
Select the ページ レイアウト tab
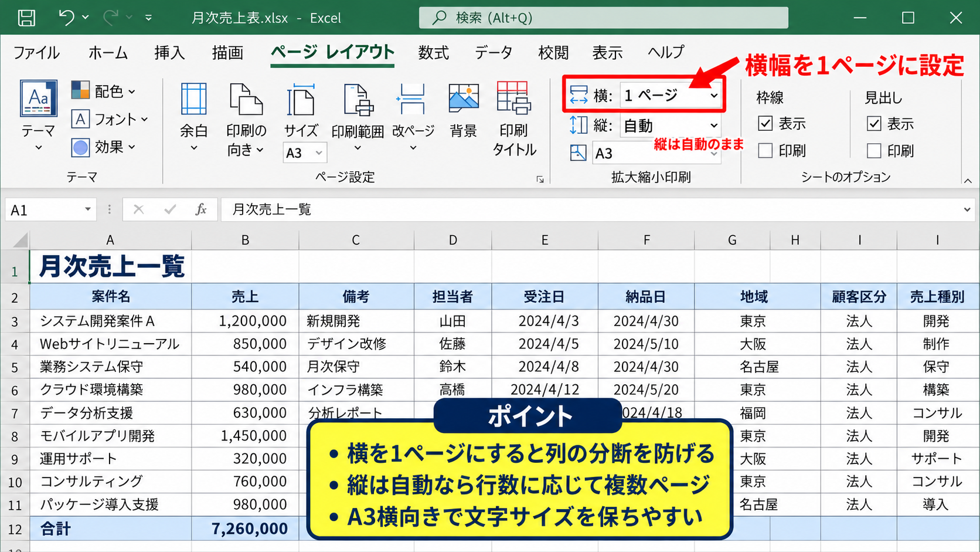(332, 53)
